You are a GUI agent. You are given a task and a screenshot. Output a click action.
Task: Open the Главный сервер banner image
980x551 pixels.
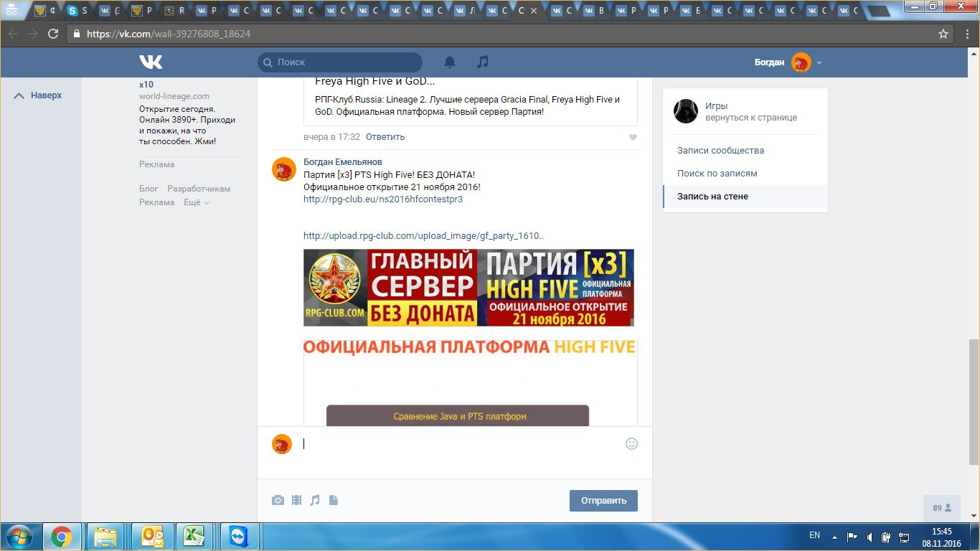[468, 288]
